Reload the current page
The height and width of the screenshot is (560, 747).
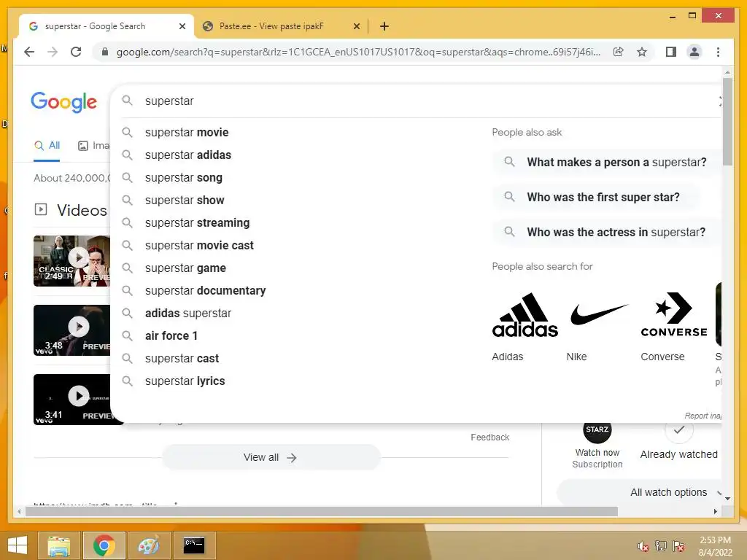[76, 52]
